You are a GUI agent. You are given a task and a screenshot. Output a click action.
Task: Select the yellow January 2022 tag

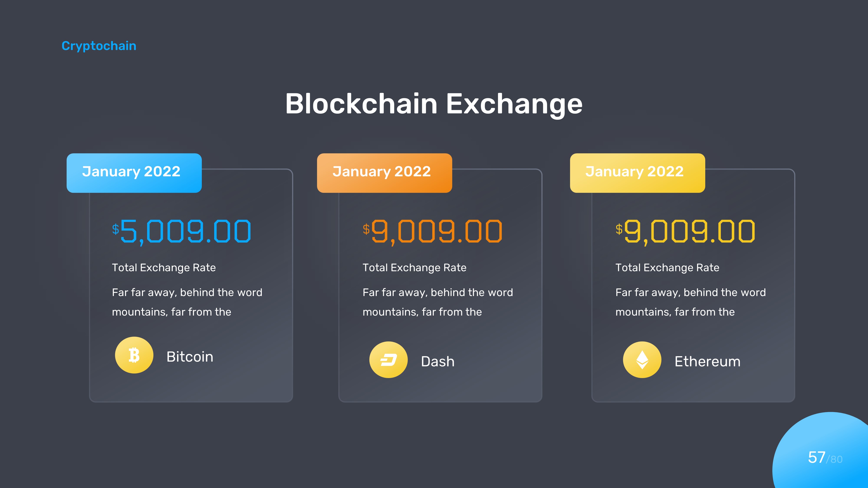(637, 173)
